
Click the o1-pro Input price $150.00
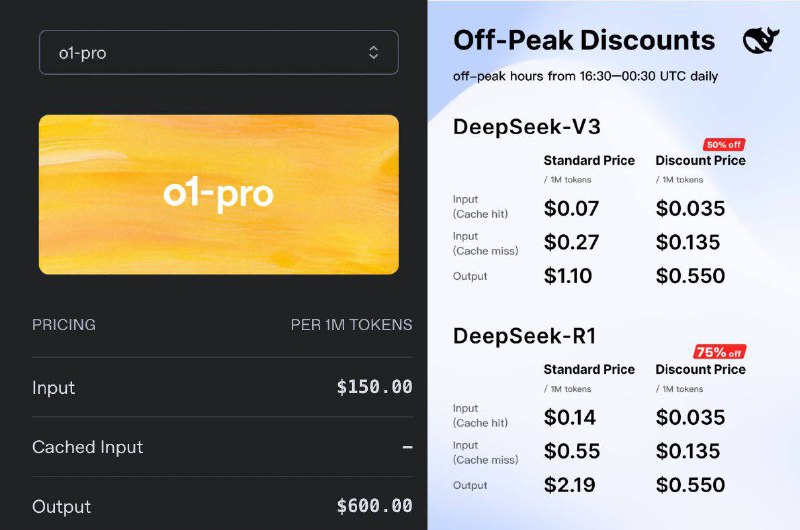point(374,387)
